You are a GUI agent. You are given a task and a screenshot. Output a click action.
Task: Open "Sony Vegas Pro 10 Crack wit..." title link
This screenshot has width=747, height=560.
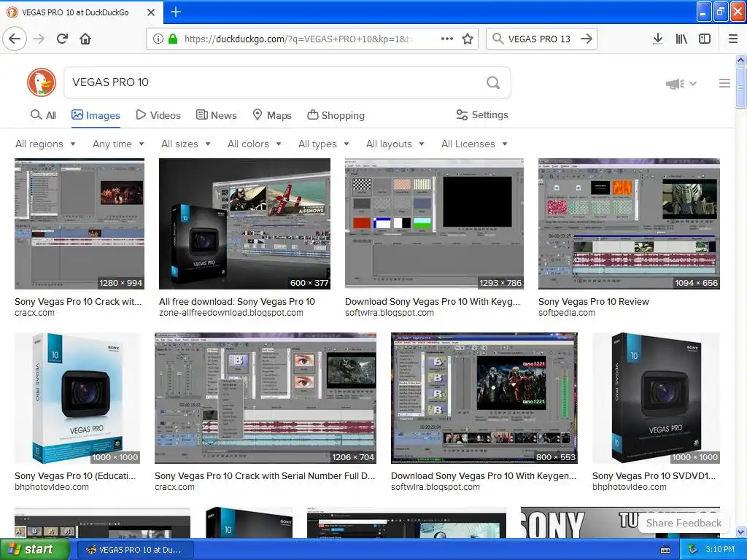[x=78, y=301]
